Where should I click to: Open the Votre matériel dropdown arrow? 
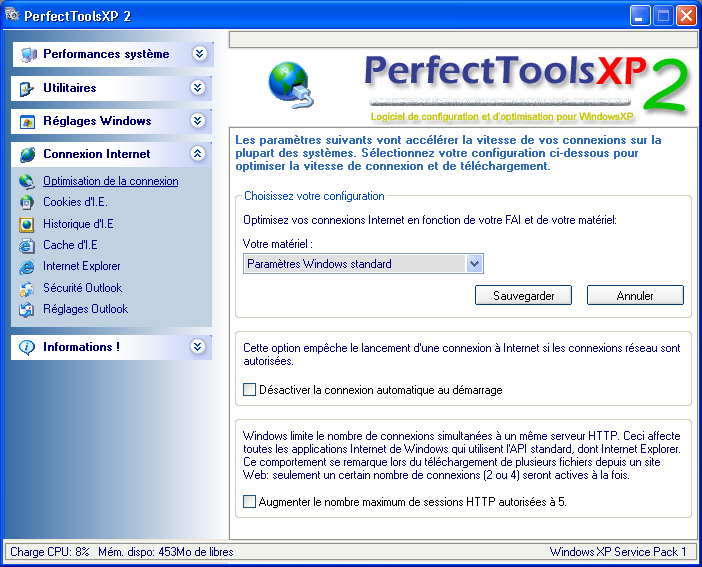[474, 264]
